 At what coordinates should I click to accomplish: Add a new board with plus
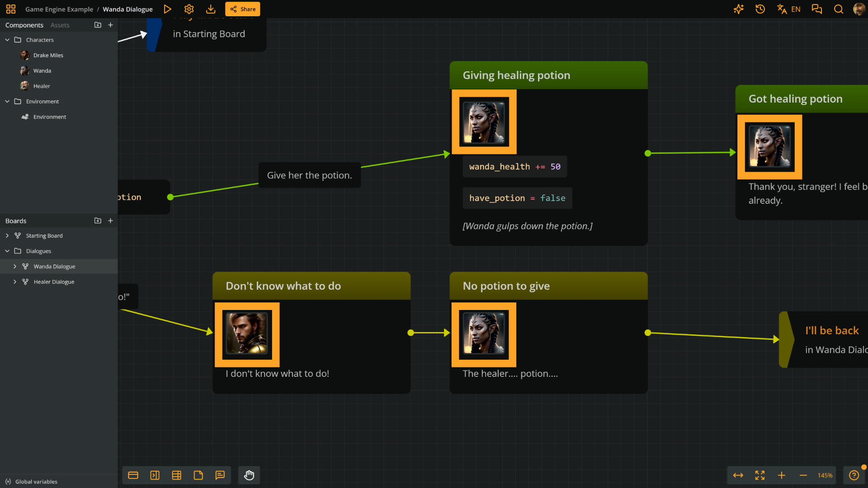pos(110,221)
